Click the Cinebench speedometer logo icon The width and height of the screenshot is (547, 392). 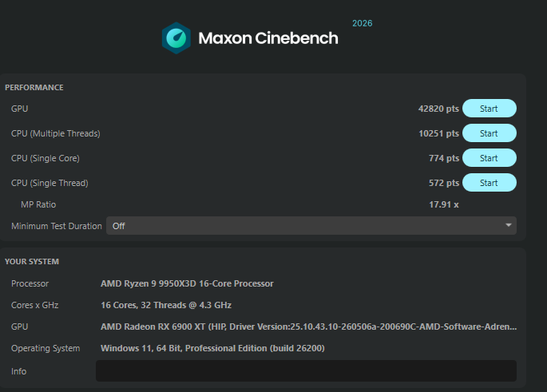point(176,38)
